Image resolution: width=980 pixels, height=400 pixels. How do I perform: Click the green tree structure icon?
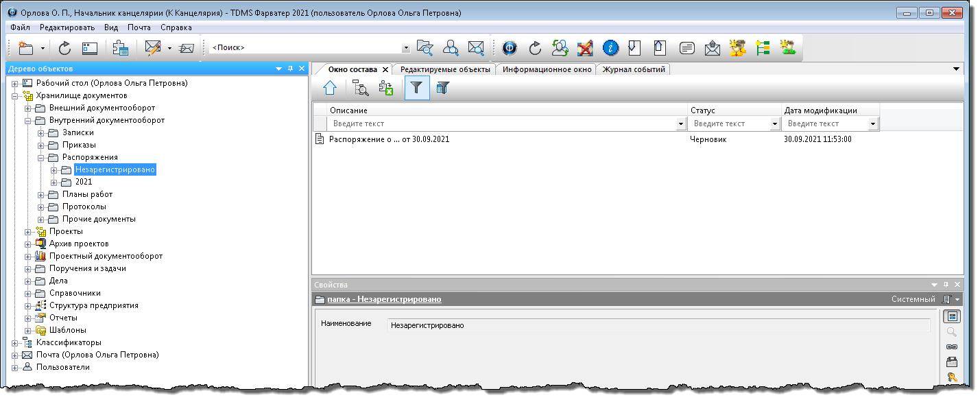[x=763, y=48]
